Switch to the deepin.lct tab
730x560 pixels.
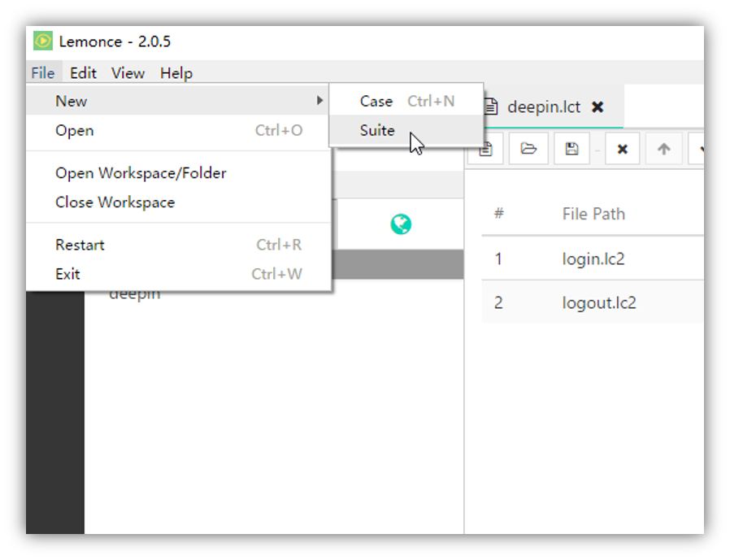pyautogui.click(x=544, y=107)
